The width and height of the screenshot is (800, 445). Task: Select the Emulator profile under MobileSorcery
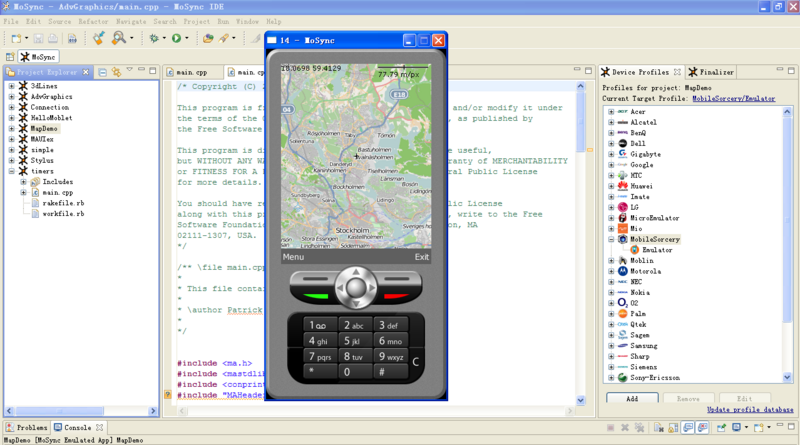point(657,250)
